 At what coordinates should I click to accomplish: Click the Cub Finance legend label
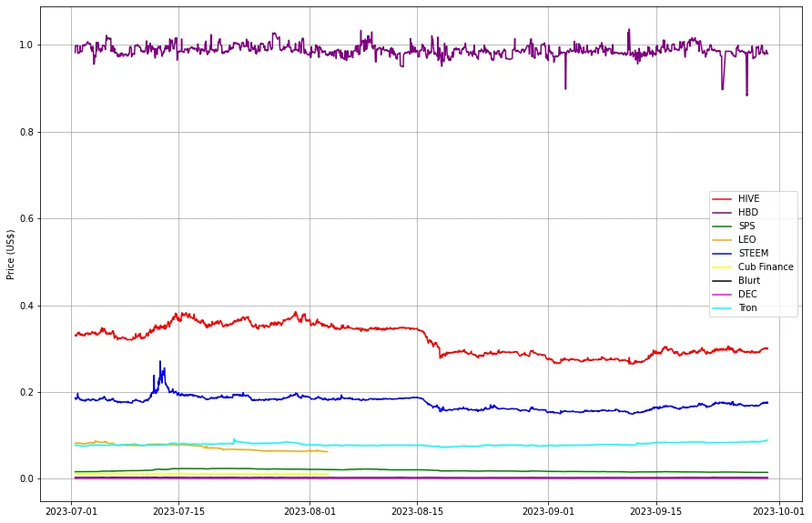click(766, 267)
